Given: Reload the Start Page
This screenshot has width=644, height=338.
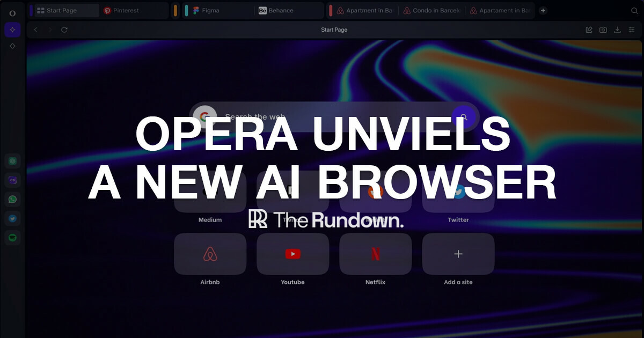Looking at the screenshot, I should point(65,30).
